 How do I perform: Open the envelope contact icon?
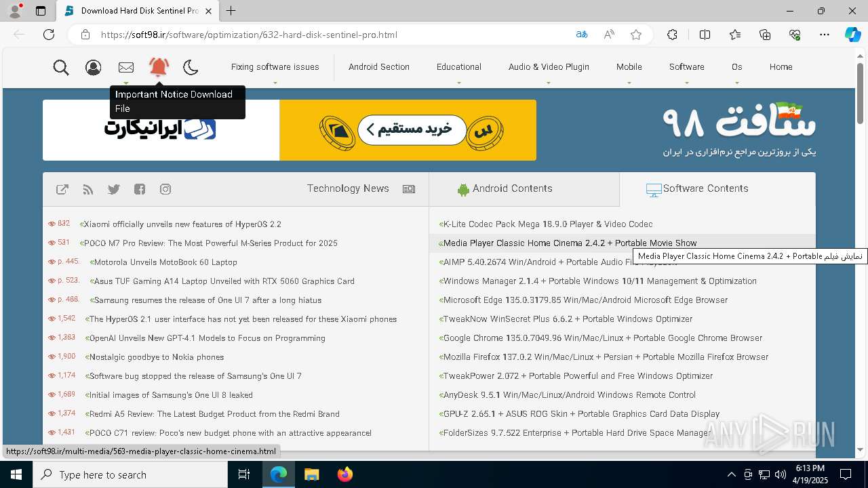click(x=126, y=67)
